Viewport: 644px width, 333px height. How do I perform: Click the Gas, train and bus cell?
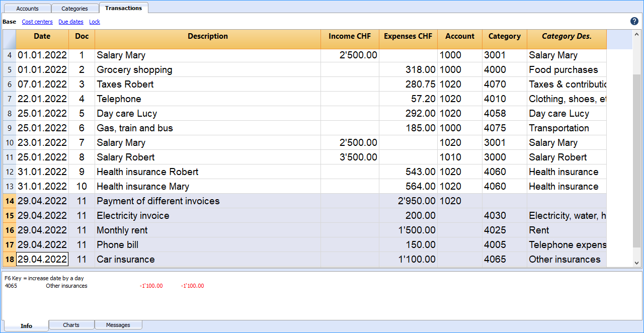[x=208, y=128]
